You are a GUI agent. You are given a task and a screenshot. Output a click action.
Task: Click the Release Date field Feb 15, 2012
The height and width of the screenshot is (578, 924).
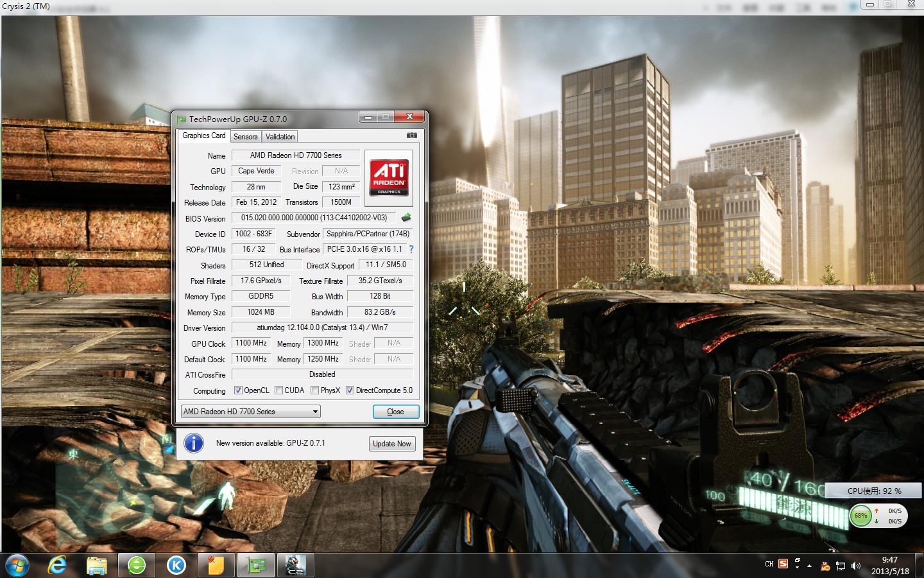tap(256, 202)
